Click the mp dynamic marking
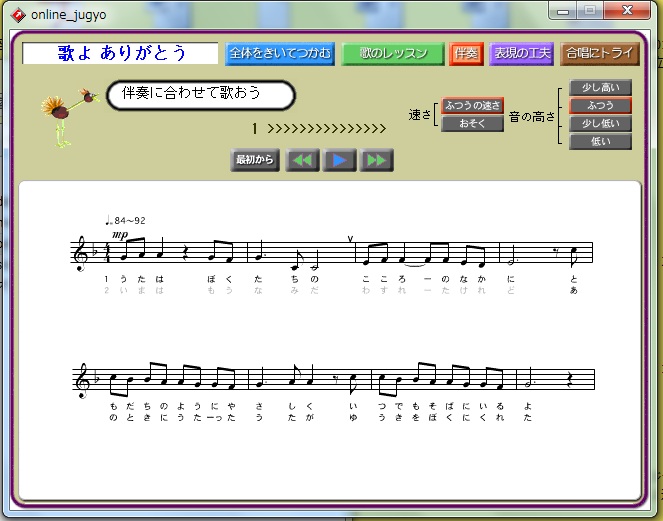Viewport: 663px width, 521px height. [120, 235]
